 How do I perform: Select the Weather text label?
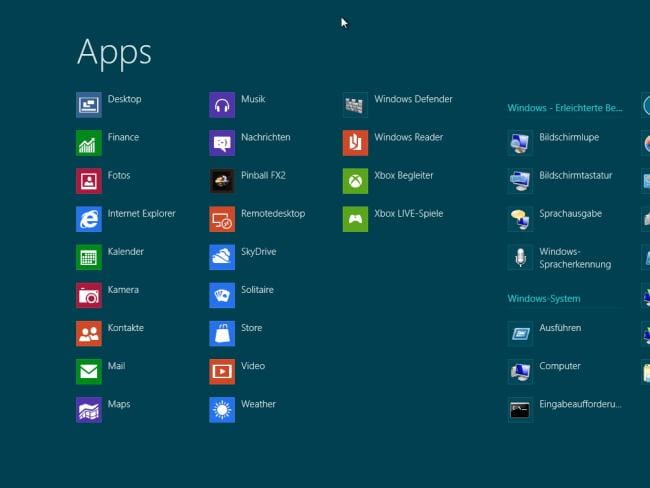258,404
